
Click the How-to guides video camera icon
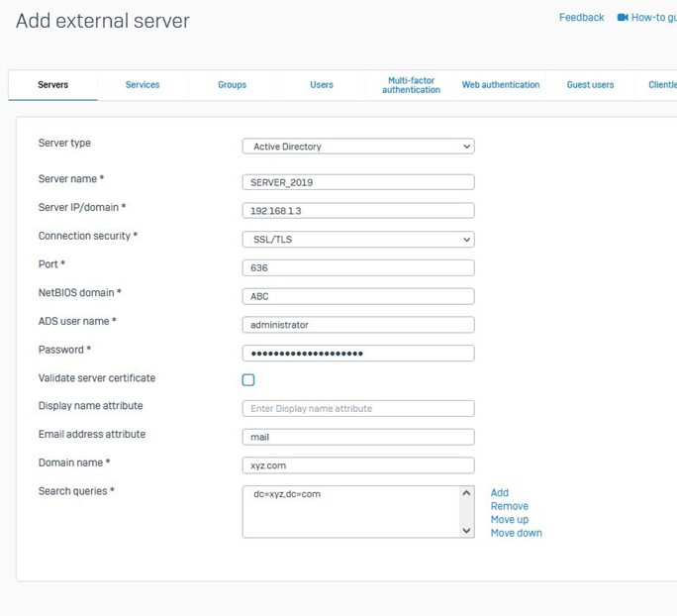623,18
